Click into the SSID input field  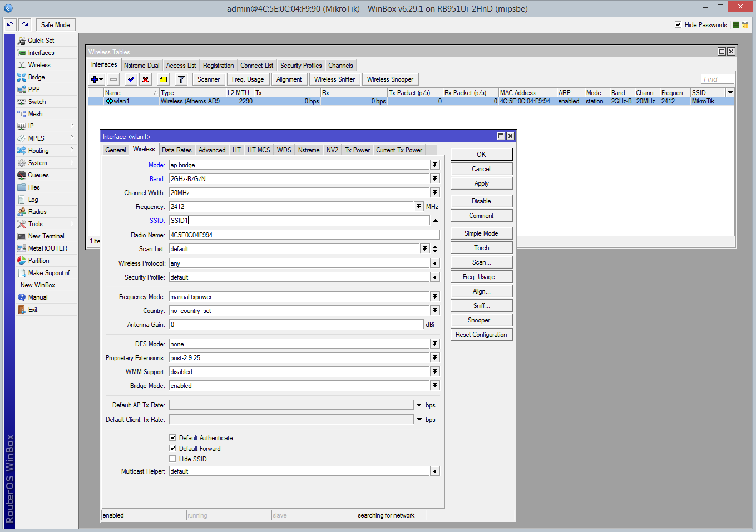[x=299, y=221]
